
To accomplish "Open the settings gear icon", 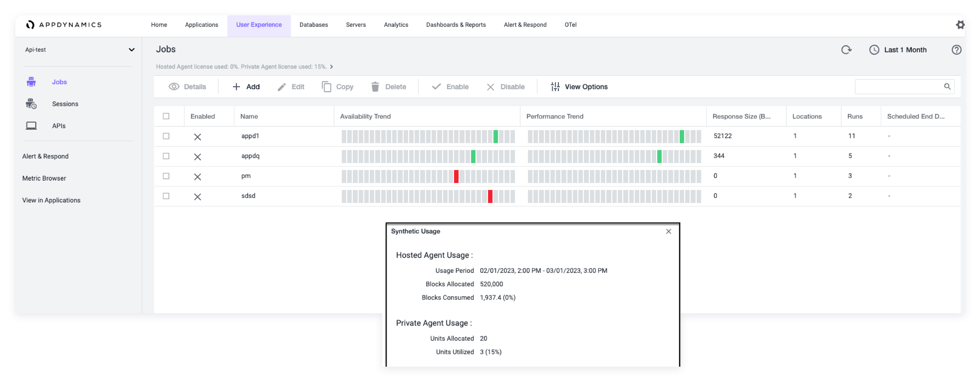I will tap(960, 25).
